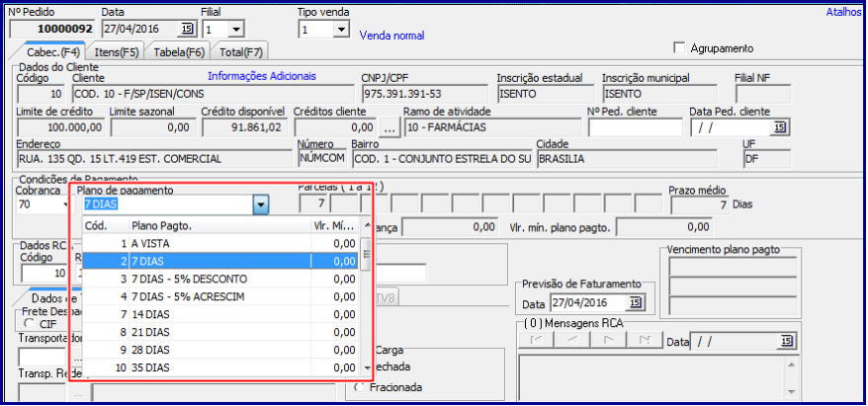Image resolution: width=868 pixels, height=406 pixels.
Task: Select the 21 DIAS payment plan
Action: 220,332
